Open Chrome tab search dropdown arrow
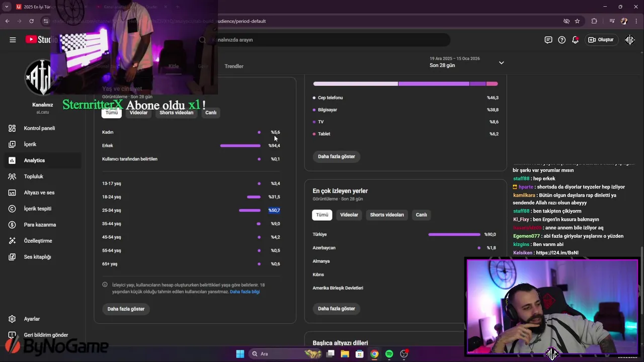 tap(7, 7)
